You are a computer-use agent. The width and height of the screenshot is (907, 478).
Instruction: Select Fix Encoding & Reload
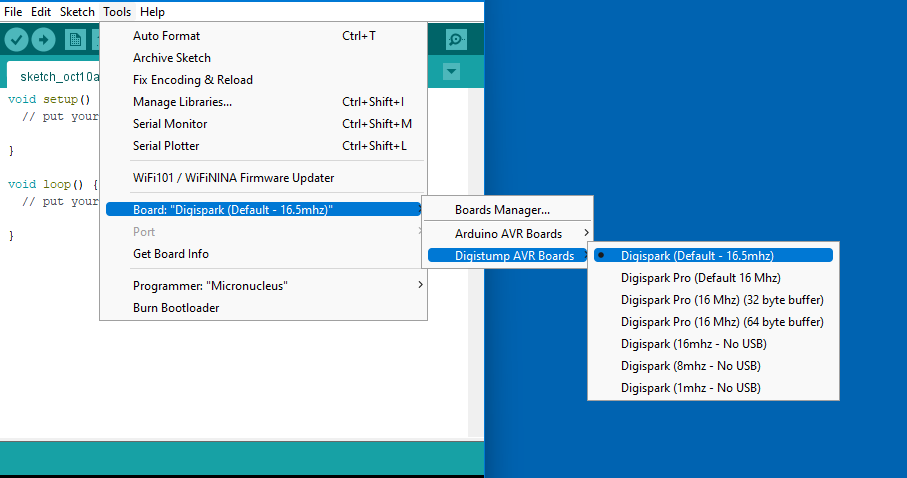pos(264,80)
